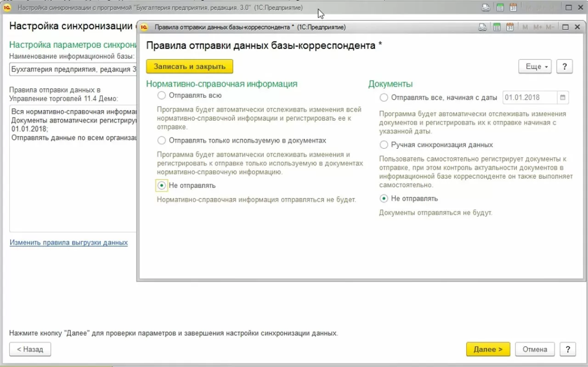Click the "Наименование информационной базы:" label

coord(72,56)
